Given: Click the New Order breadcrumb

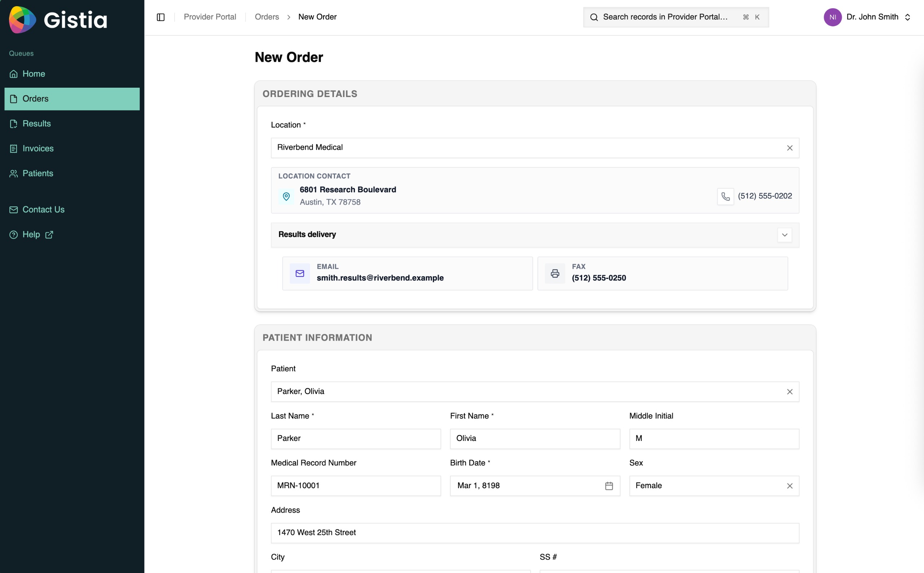Looking at the screenshot, I should (x=317, y=17).
